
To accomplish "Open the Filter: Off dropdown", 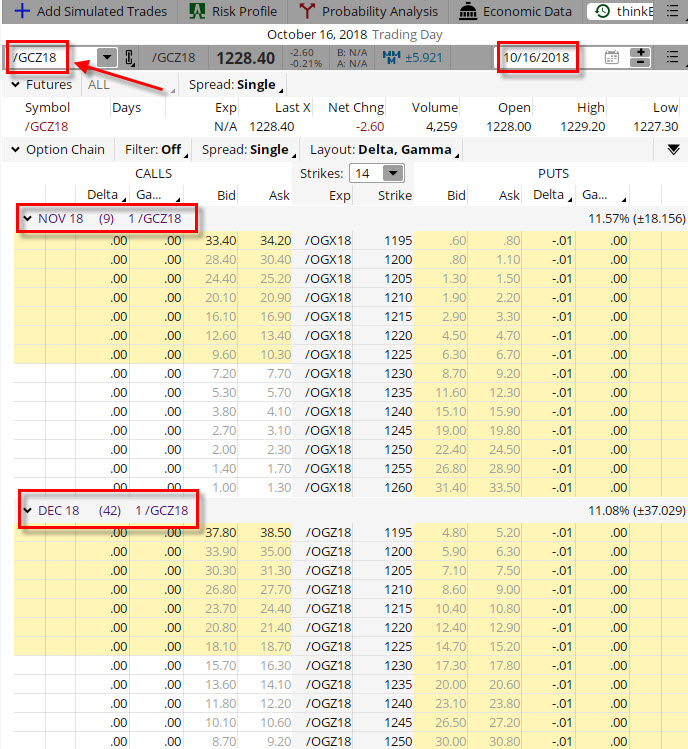I will tap(153, 150).
